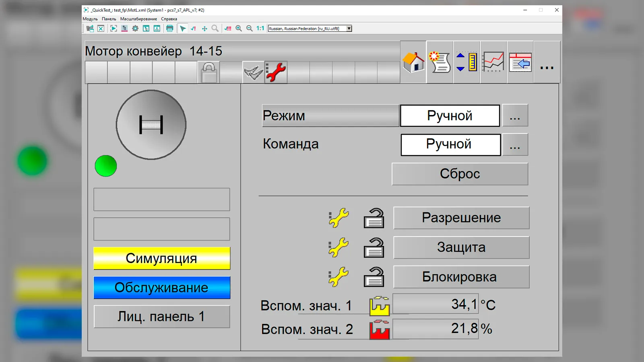The width and height of the screenshot is (644, 362).
Task: Click the printer icon in toolbar
Action: coord(170,29)
